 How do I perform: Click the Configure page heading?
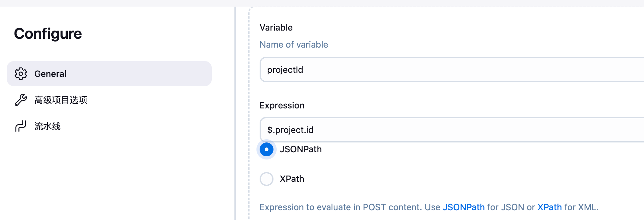48,34
